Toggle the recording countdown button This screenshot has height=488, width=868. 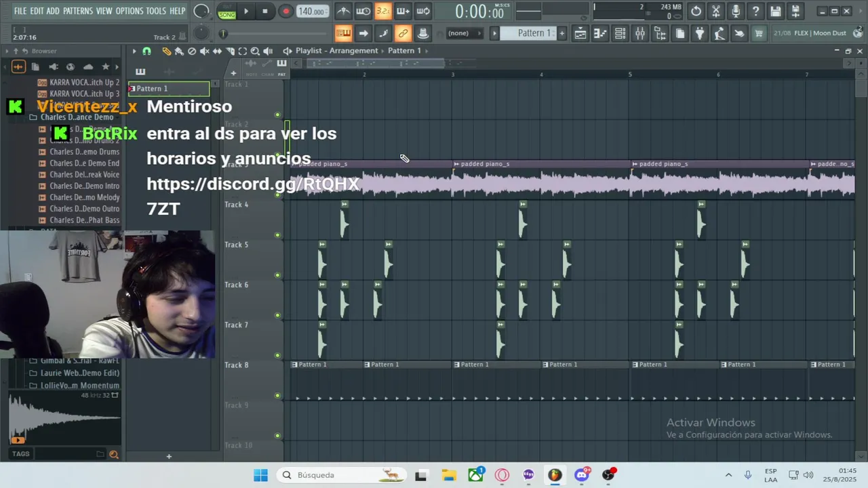[x=383, y=11]
